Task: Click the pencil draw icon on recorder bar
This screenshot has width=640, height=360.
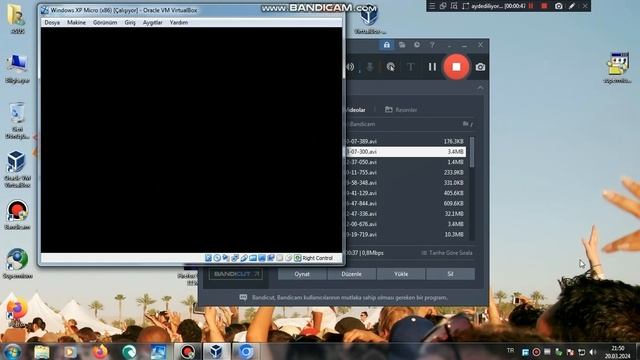Action: [572, 6]
